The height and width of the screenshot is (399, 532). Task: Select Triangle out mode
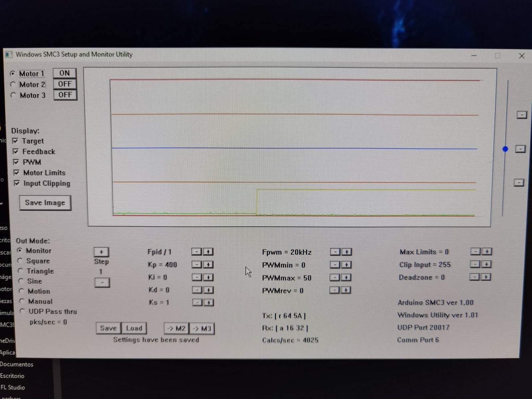(21, 271)
